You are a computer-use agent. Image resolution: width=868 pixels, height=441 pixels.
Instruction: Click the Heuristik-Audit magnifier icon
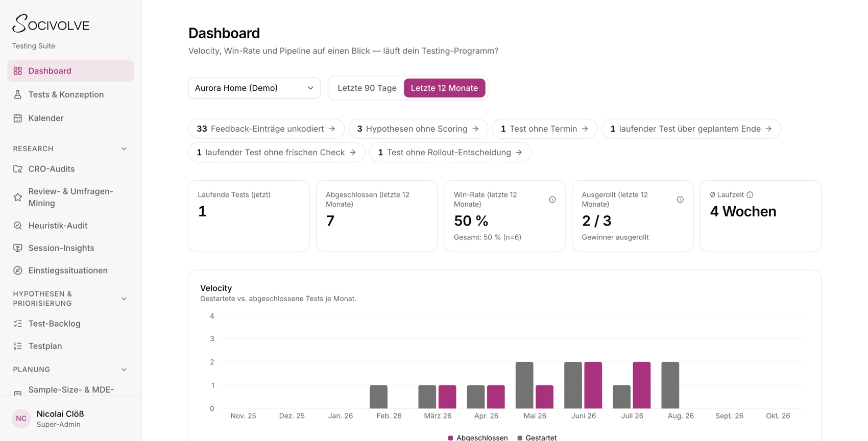point(18,226)
